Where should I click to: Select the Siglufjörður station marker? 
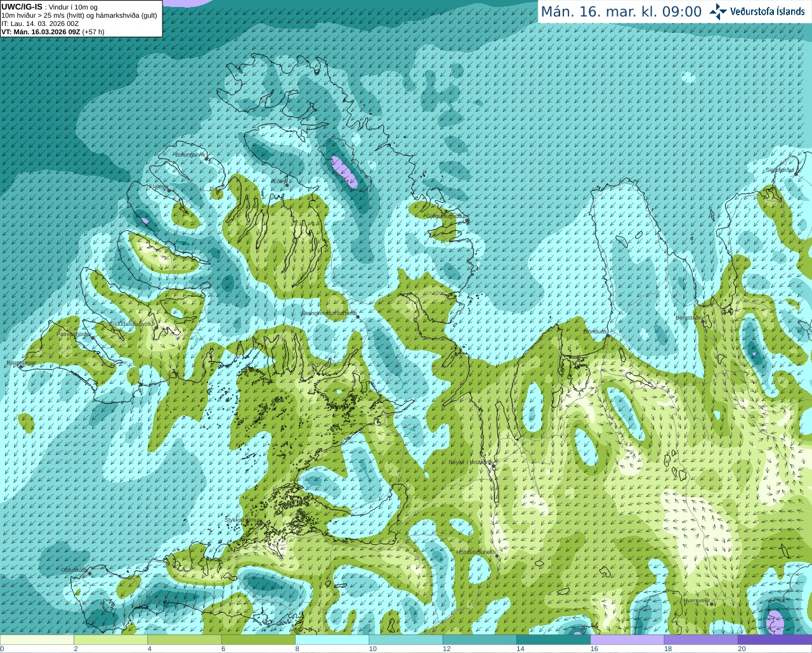click(796, 174)
